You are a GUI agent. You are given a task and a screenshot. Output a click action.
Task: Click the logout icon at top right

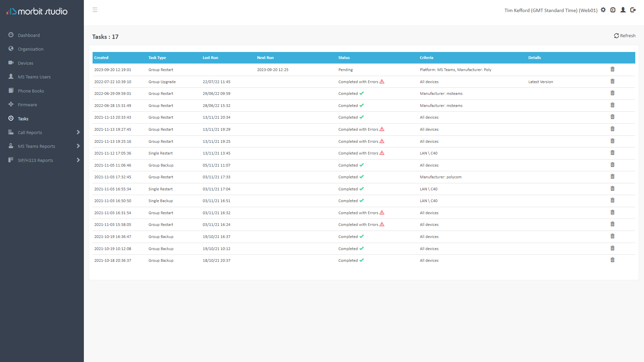point(633,10)
